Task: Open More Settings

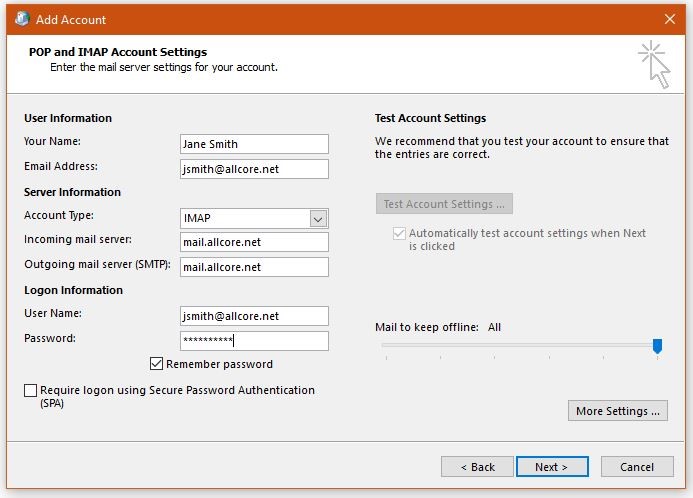Action: (x=617, y=411)
